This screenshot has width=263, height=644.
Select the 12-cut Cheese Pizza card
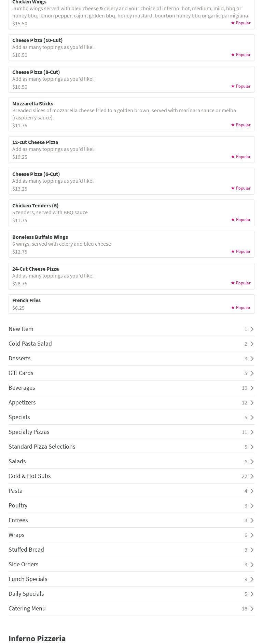(131, 150)
